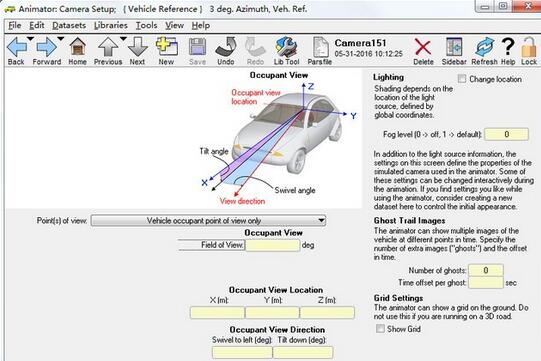
Task: Open the Libraries menu
Action: [111, 26]
